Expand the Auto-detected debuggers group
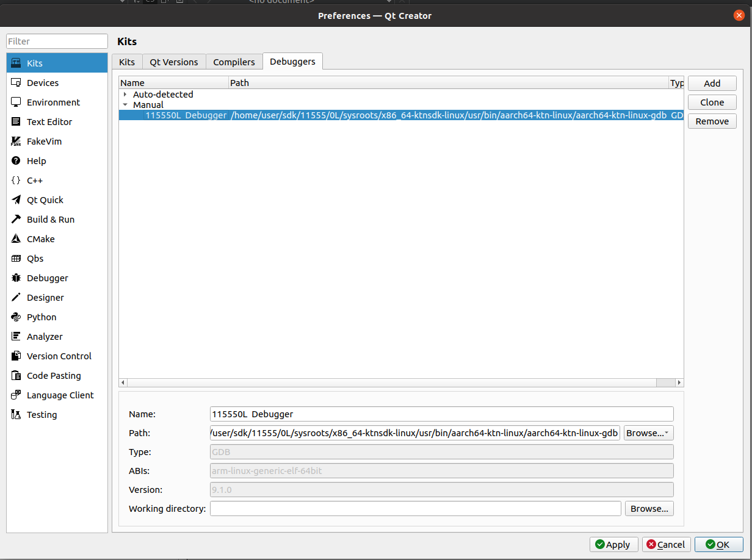752x560 pixels. [x=125, y=95]
